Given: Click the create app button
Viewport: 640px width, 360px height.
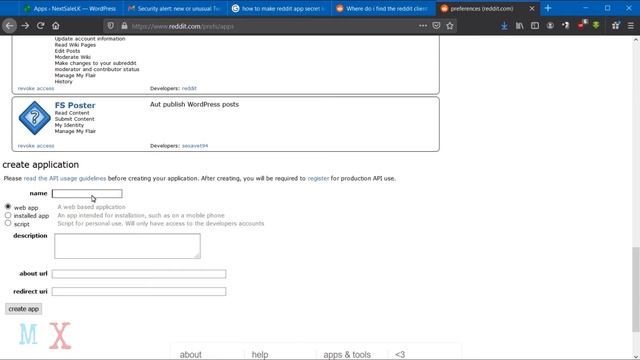Looking at the screenshot, I should (x=23, y=309).
